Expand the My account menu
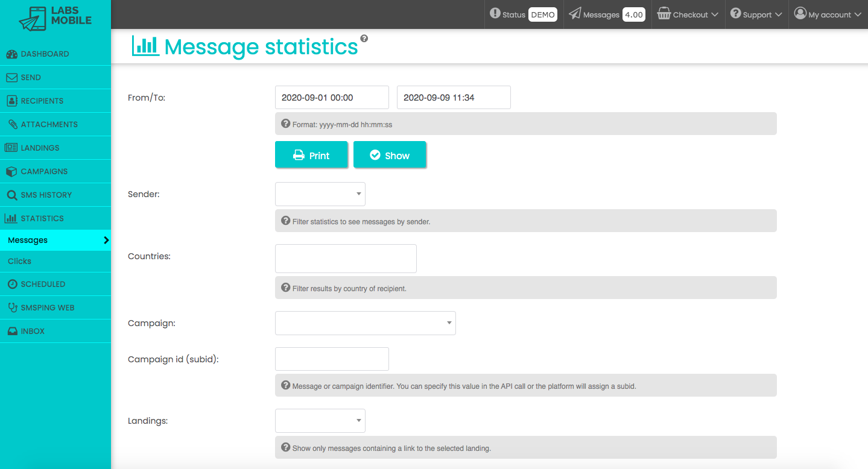The height and width of the screenshot is (469, 868). [x=828, y=14]
